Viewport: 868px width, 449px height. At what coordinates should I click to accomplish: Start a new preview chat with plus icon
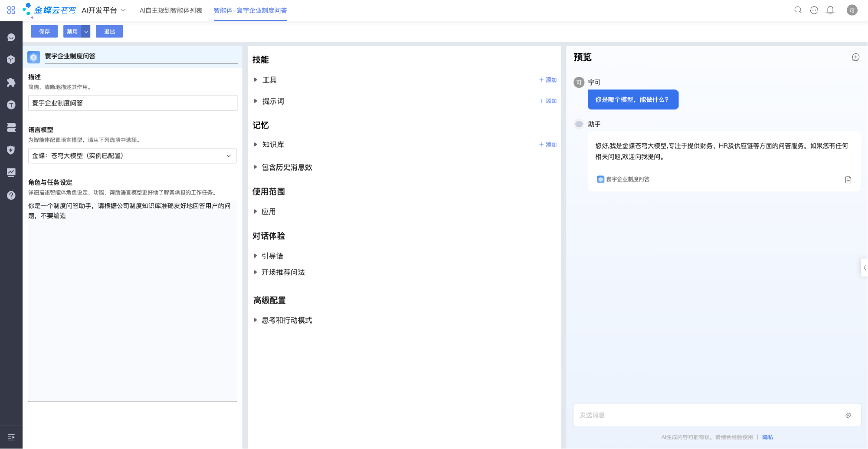tap(855, 57)
